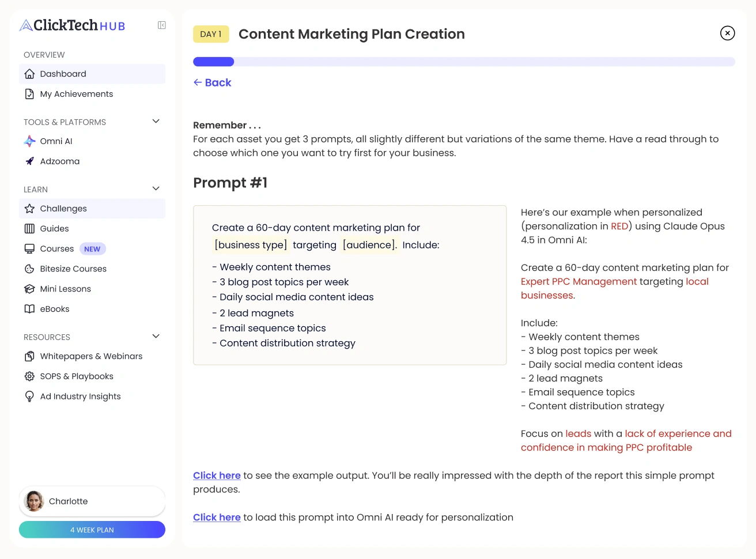Collapse the Learn section chevron
Viewport: 756px width, 559px height.
156,188
